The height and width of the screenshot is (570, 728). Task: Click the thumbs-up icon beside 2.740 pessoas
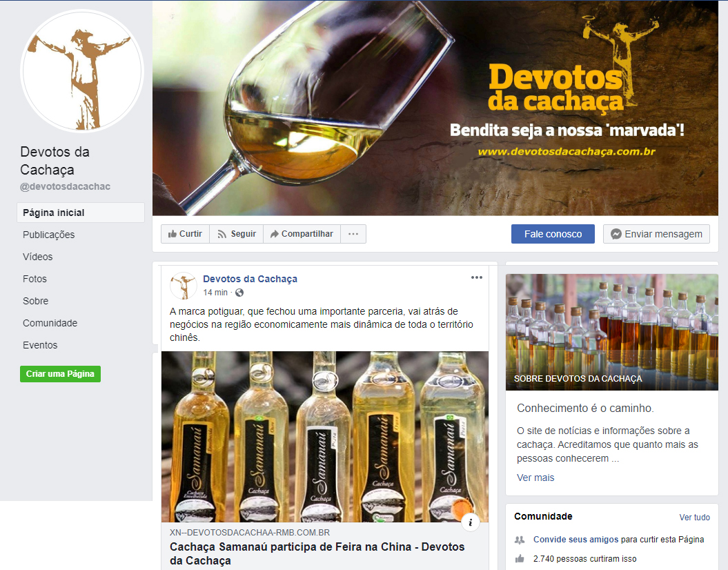[x=520, y=558]
